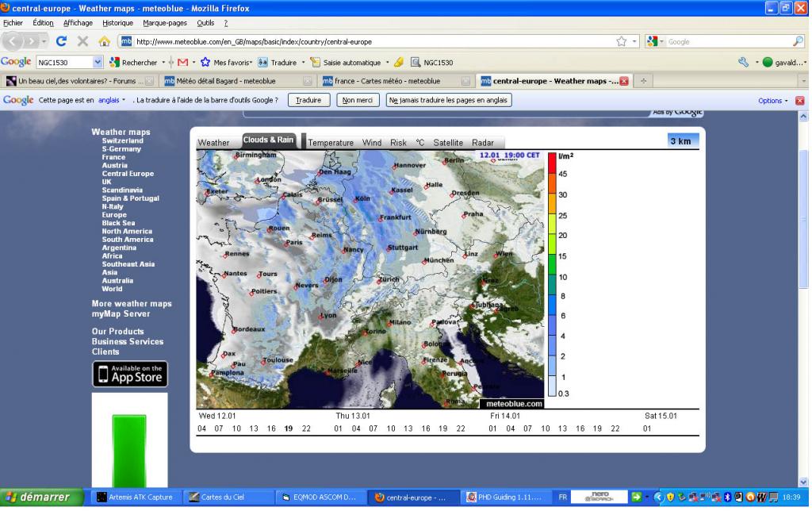Click the Firefox forward arrow button
The height and width of the screenshot is (511, 812).
click(x=32, y=41)
